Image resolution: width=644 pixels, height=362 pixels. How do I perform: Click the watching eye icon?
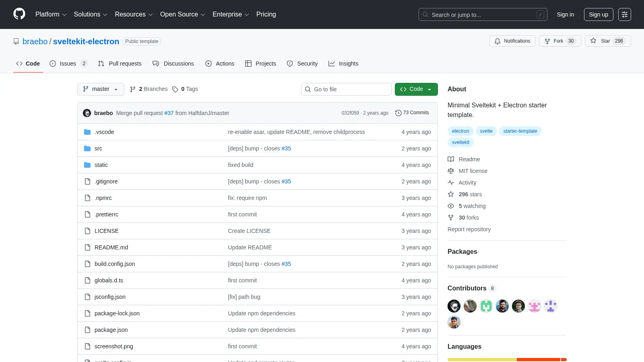pyautogui.click(x=451, y=206)
